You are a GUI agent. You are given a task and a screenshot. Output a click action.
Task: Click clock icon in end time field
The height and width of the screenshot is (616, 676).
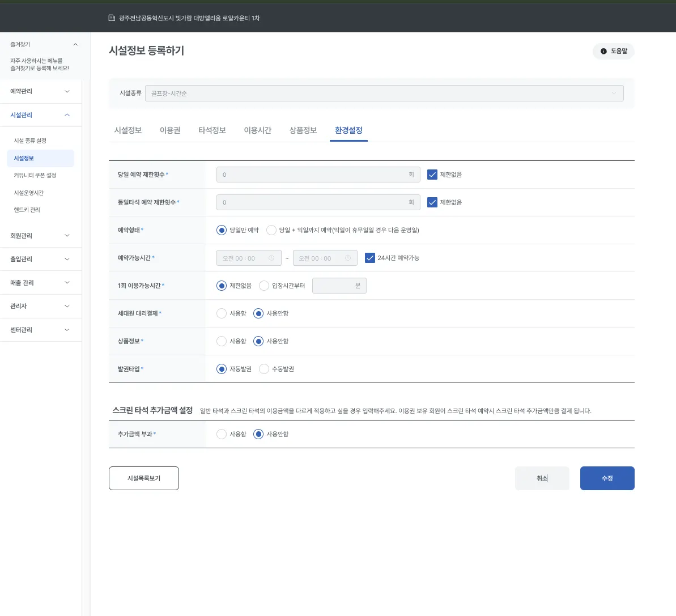coord(348,258)
